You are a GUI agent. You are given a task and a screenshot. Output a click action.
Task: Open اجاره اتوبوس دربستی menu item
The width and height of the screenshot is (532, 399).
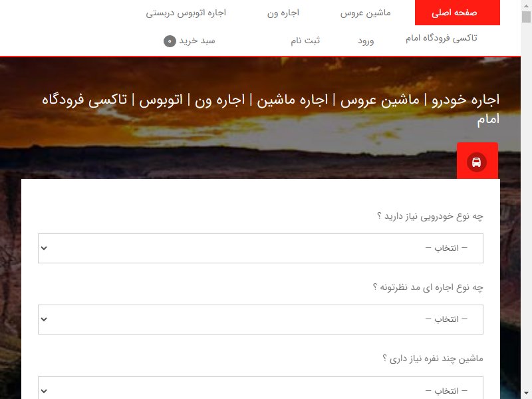[186, 13]
